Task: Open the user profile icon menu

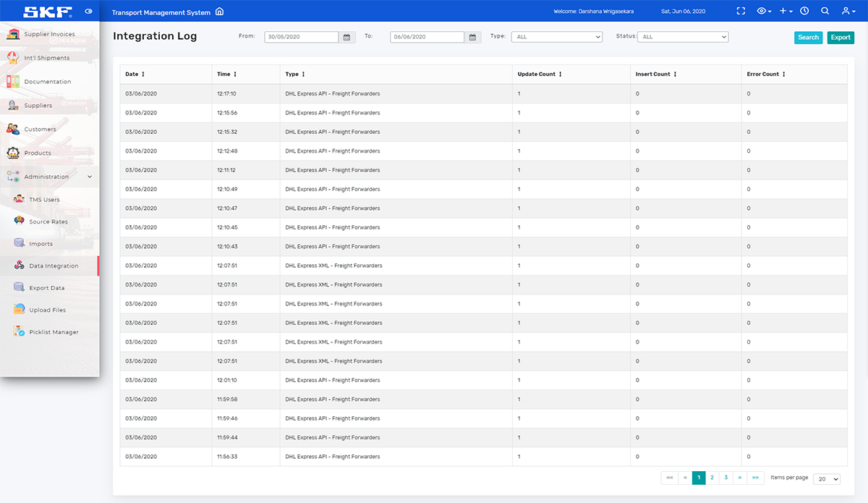Action: tap(846, 12)
